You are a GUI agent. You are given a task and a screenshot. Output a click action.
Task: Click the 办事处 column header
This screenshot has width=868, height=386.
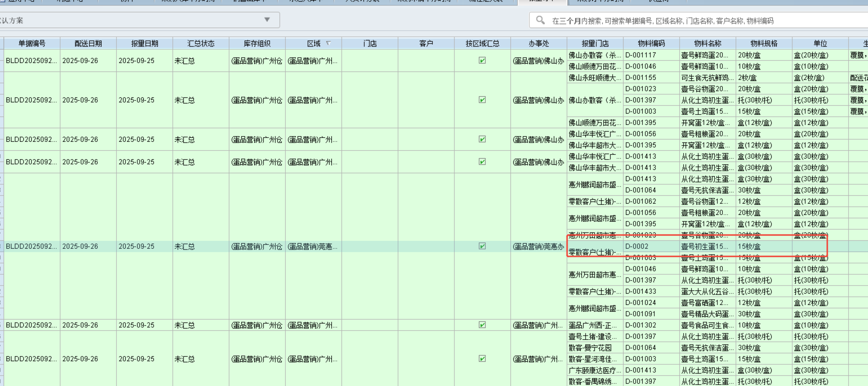(539, 44)
